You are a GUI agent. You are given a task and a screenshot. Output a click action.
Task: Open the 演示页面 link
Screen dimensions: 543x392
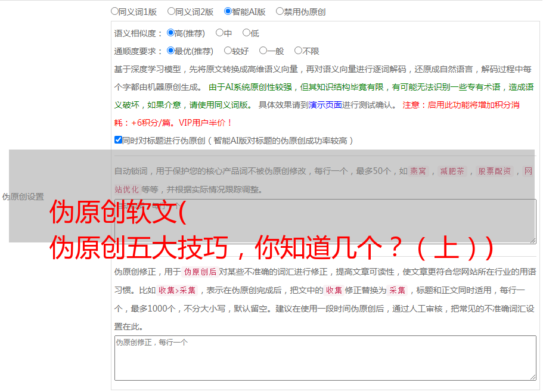pos(325,105)
